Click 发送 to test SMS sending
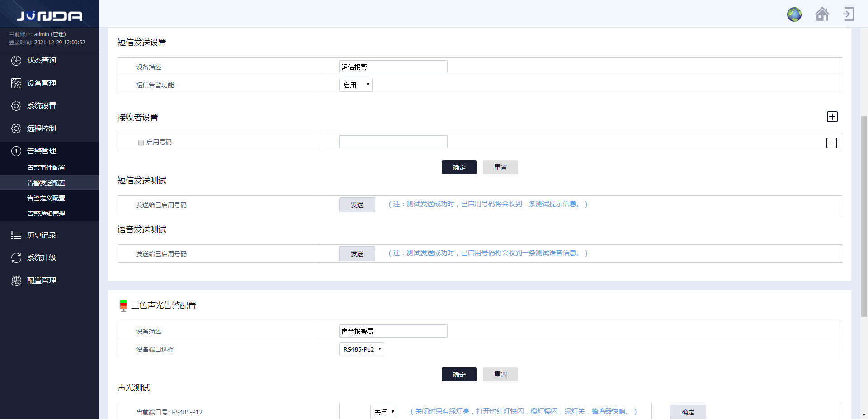This screenshot has height=419, width=868. pyautogui.click(x=357, y=205)
